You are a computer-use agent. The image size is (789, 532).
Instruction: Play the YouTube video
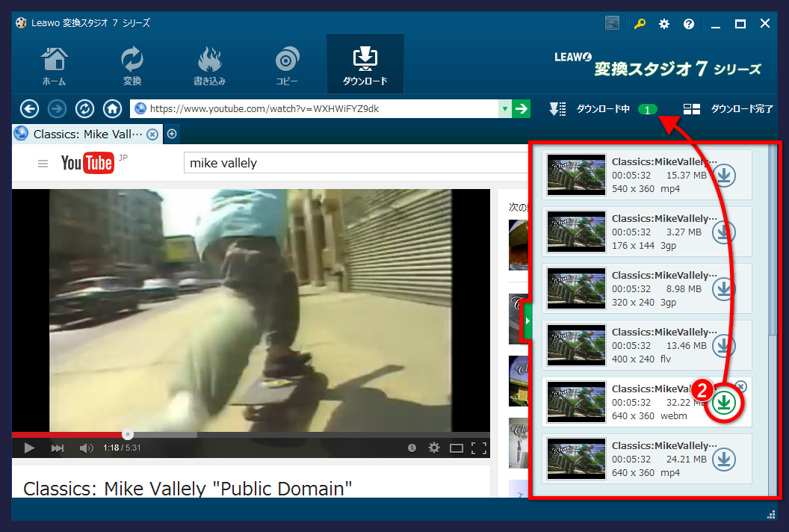tap(30, 448)
